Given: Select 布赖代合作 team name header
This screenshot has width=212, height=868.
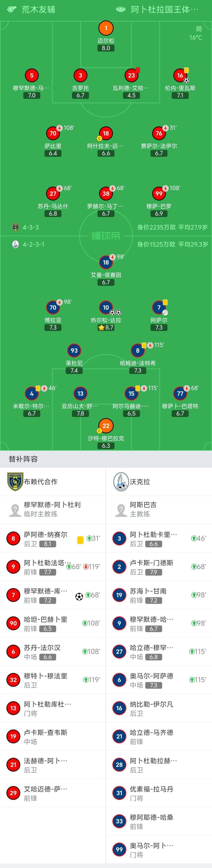Looking at the screenshot, I should [x=41, y=481].
